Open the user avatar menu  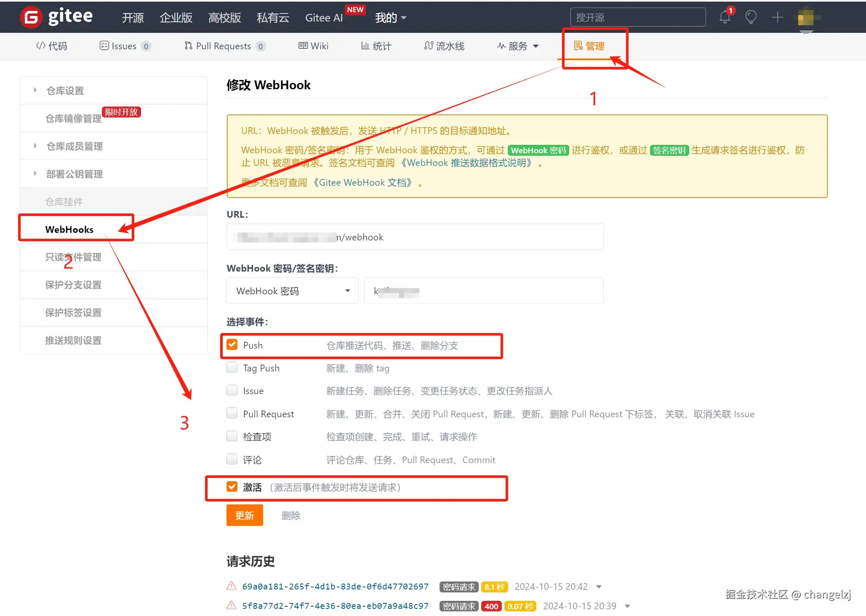[x=806, y=18]
